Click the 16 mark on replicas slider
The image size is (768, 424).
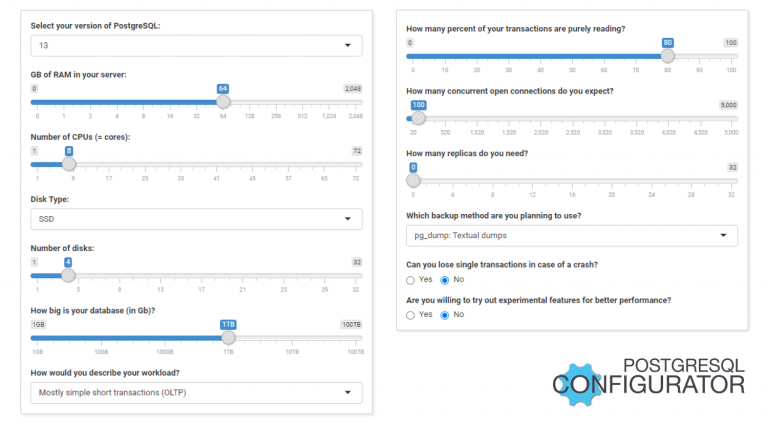pos(572,181)
